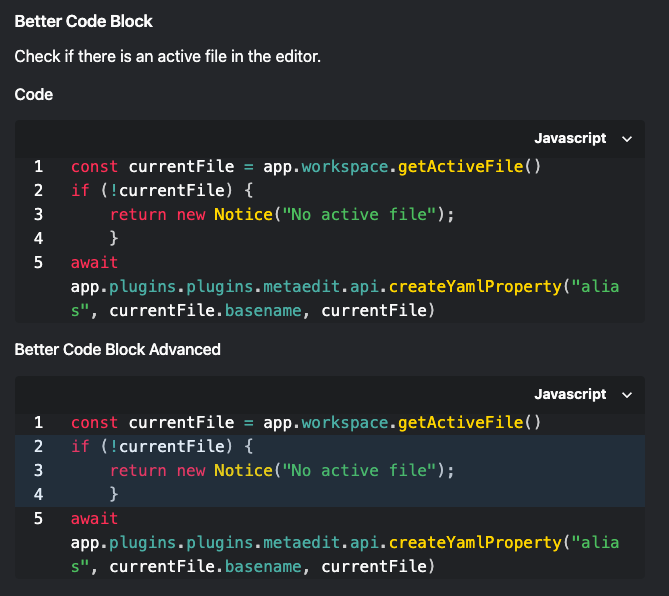The width and height of the screenshot is (669, 596).
Task: Click highlighted 'if (!currentFile)' line in advanced block
Action: [162, 447]
